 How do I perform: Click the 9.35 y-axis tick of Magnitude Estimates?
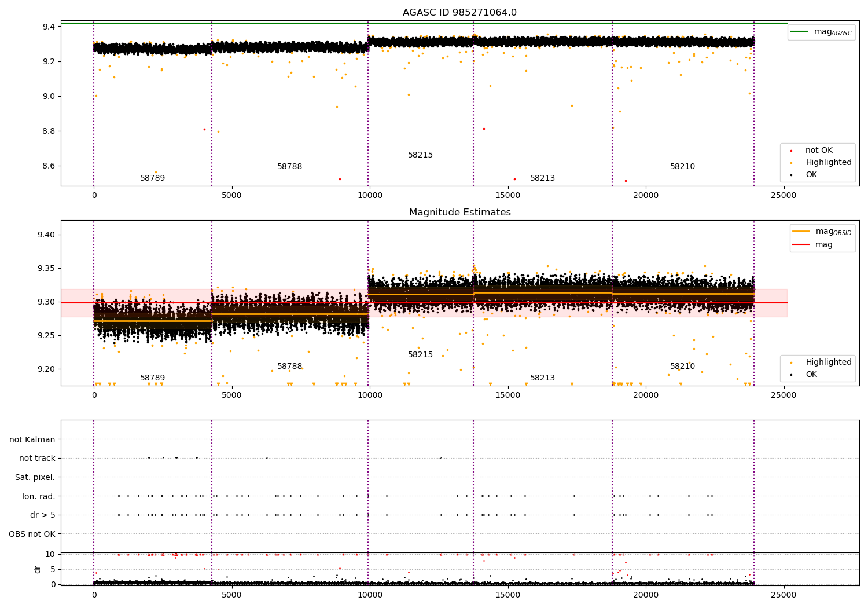tap(46, 269)
